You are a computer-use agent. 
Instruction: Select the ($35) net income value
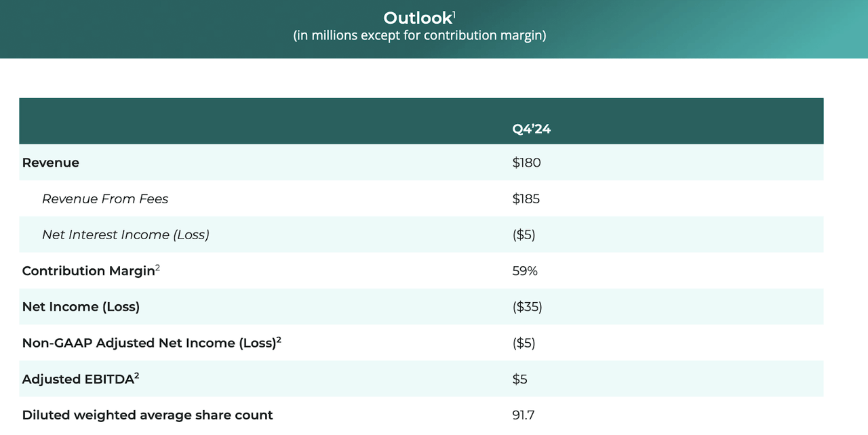(527, 307)
